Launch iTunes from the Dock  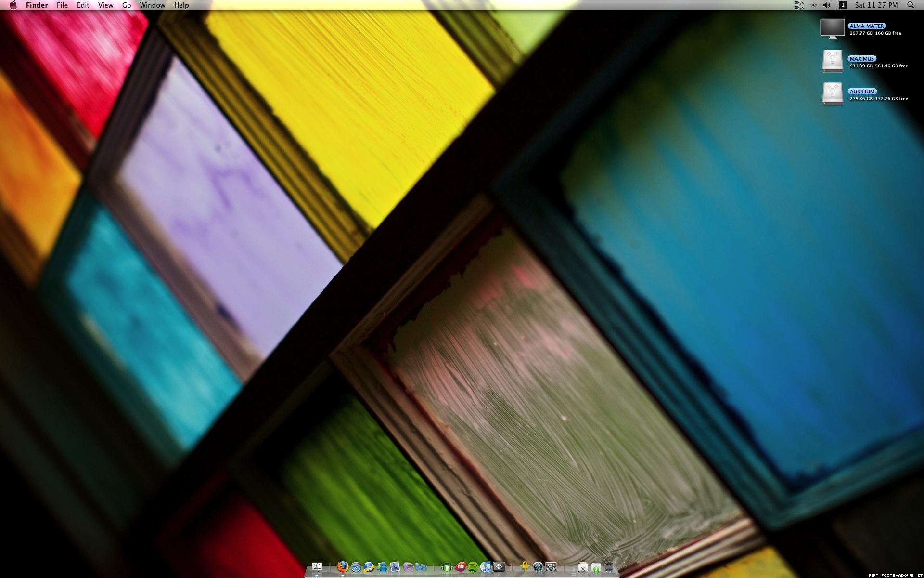[x=486, y=567]
